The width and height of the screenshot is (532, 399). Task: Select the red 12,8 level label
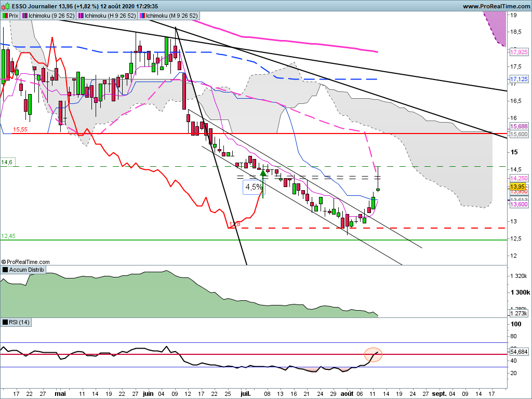click(235, 224)
